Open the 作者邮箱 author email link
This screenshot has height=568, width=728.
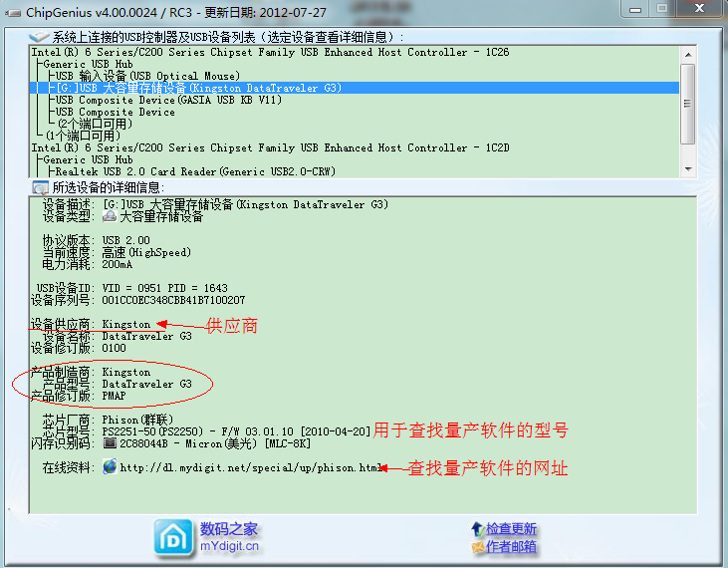coord(511,547)
